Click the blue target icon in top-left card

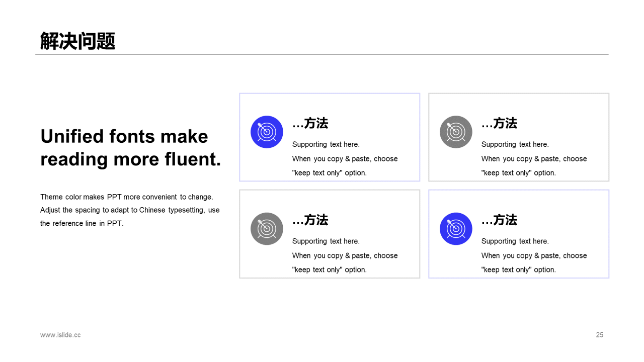[267, 132]
